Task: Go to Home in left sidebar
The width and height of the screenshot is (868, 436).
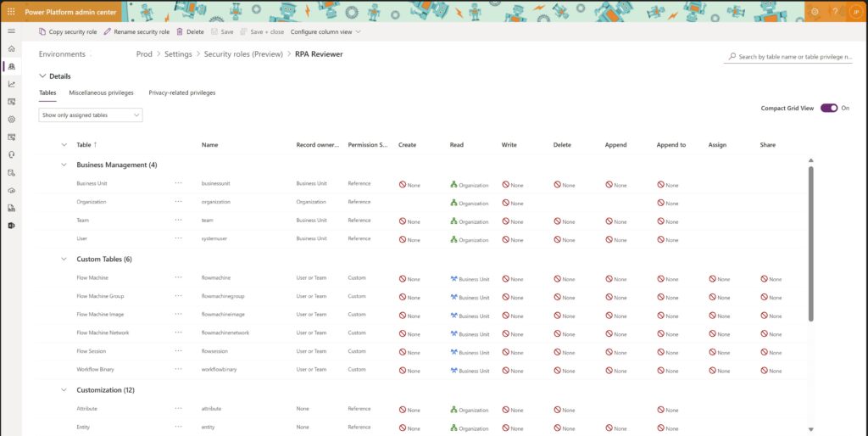Action: (x=11, y=49)
